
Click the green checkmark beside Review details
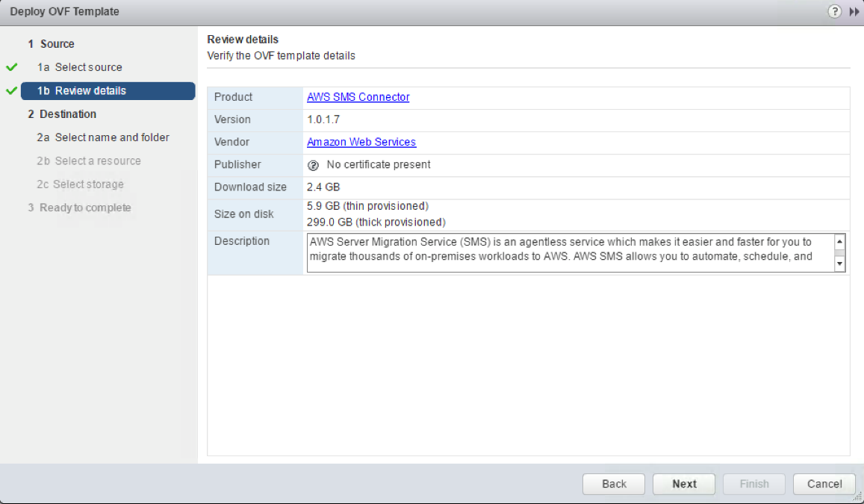click(10, 90)
